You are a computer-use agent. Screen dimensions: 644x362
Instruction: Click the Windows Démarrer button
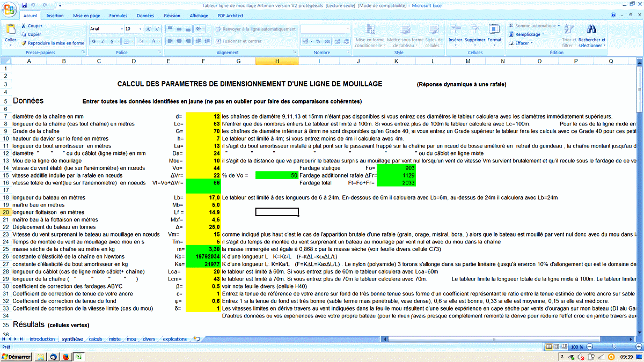pyautogui.click(x=16, y=357)
